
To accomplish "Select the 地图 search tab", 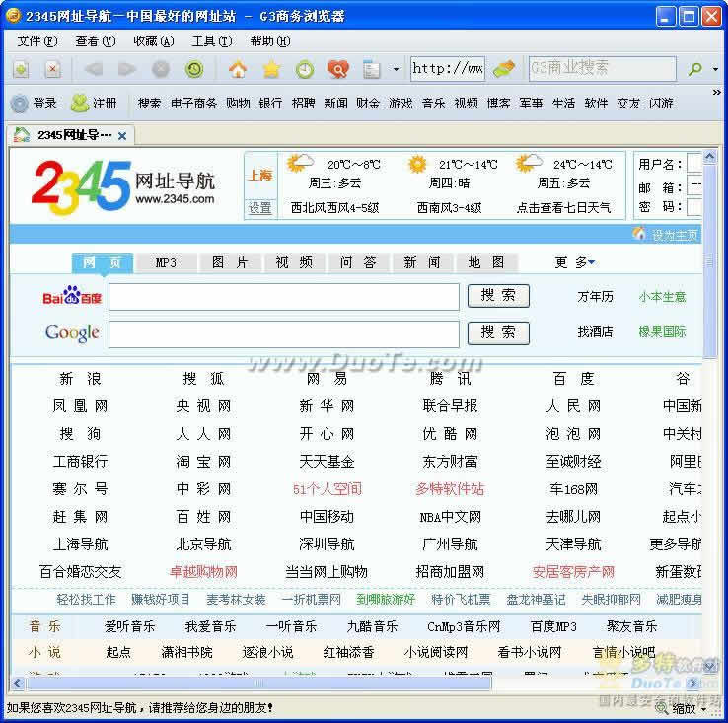I will [x=486, y=262].
